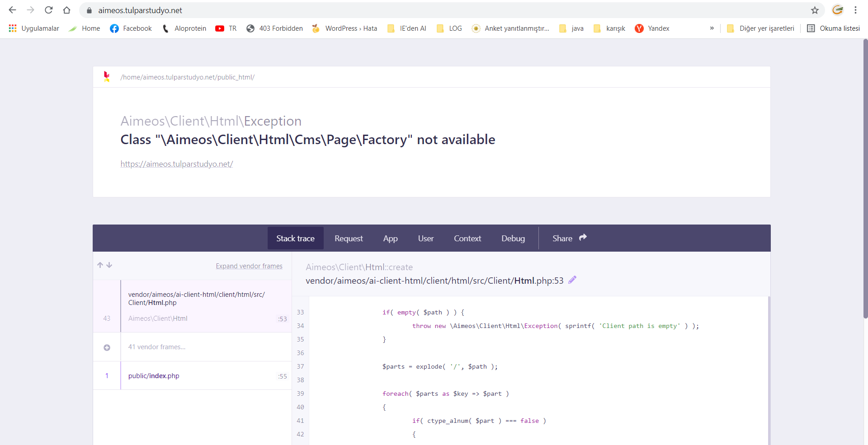
Task: Click the Share button with arrow
Action: click(570, 238)
